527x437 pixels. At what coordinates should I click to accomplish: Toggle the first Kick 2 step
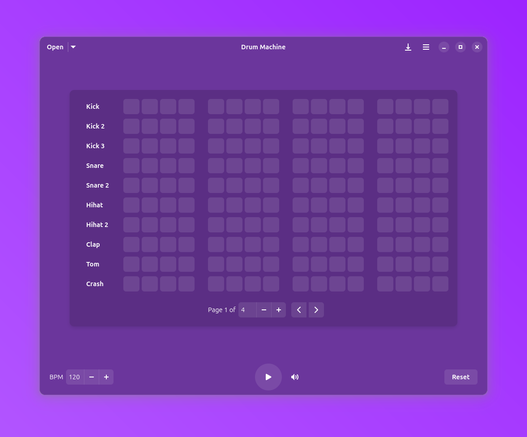pos(131,126)
